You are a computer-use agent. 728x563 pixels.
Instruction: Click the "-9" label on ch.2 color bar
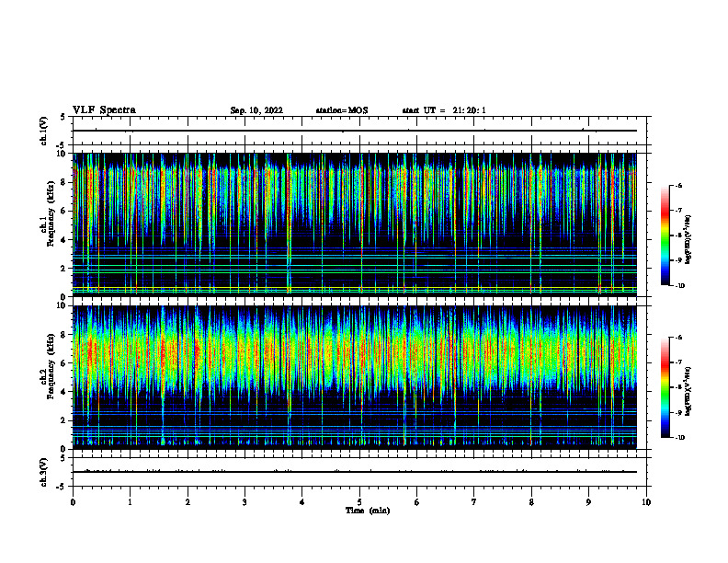pos(679,412)
